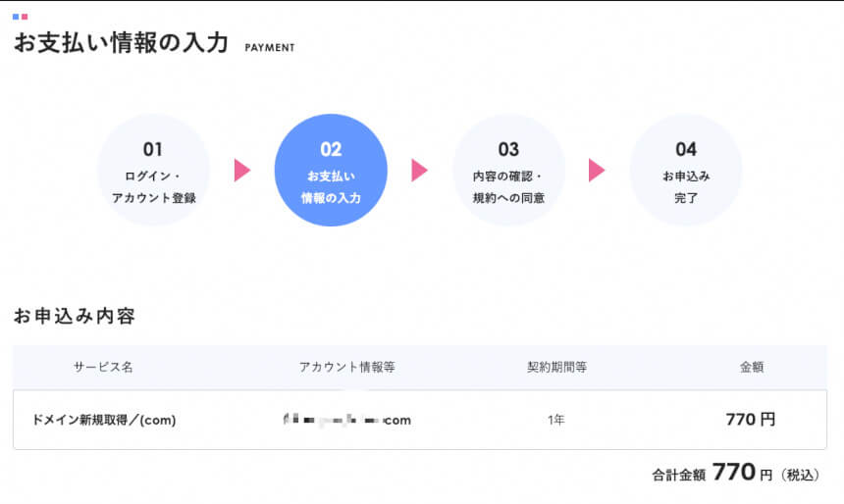Click the お支払い情報の入力 page heading

click(x=122, y=42)
